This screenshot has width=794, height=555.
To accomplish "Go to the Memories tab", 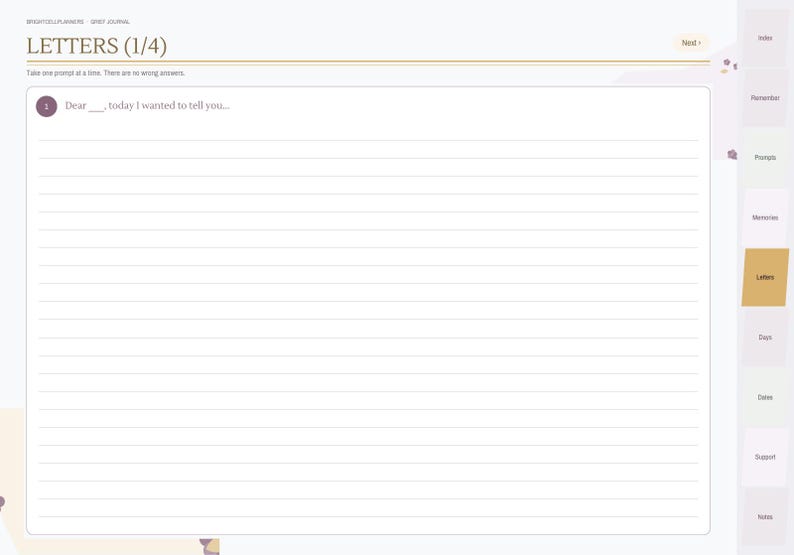I will tap(765, 217).
